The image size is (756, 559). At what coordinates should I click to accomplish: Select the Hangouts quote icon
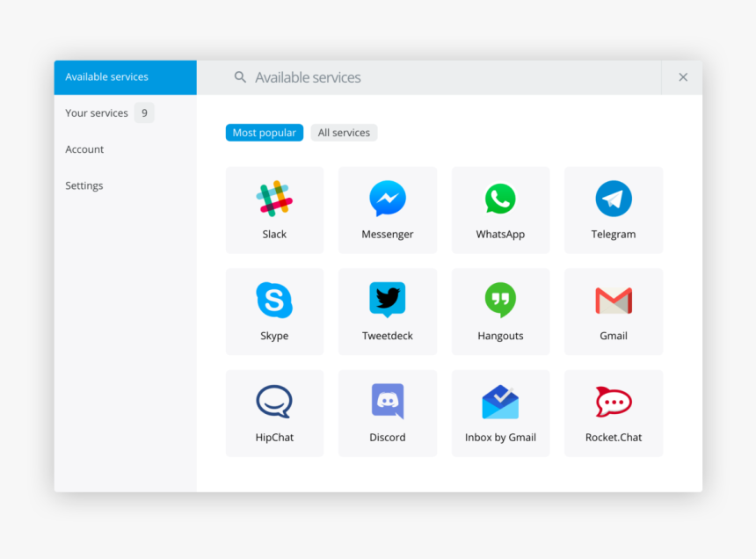500,301
